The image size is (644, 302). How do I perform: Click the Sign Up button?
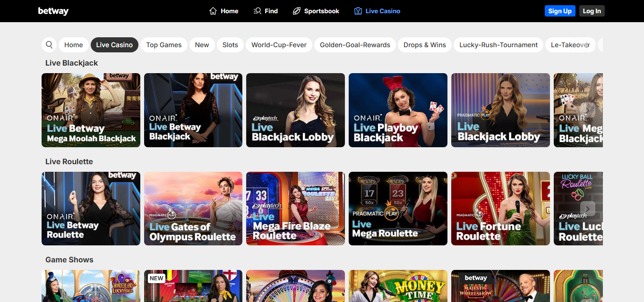pos(560,11)
